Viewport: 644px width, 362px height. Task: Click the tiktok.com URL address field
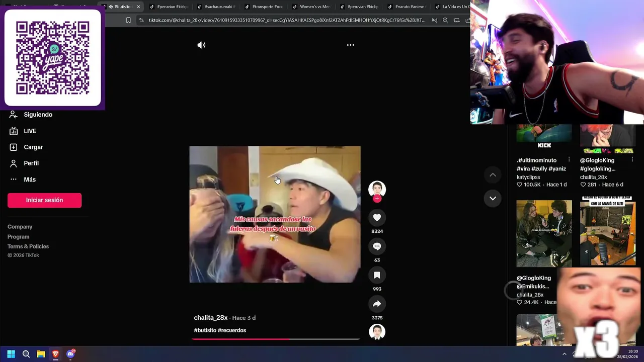(287, 20)
